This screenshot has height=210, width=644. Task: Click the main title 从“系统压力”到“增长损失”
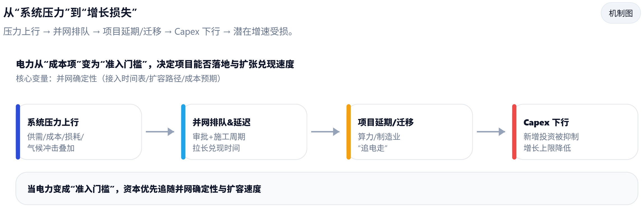click(x=70, y=13)
